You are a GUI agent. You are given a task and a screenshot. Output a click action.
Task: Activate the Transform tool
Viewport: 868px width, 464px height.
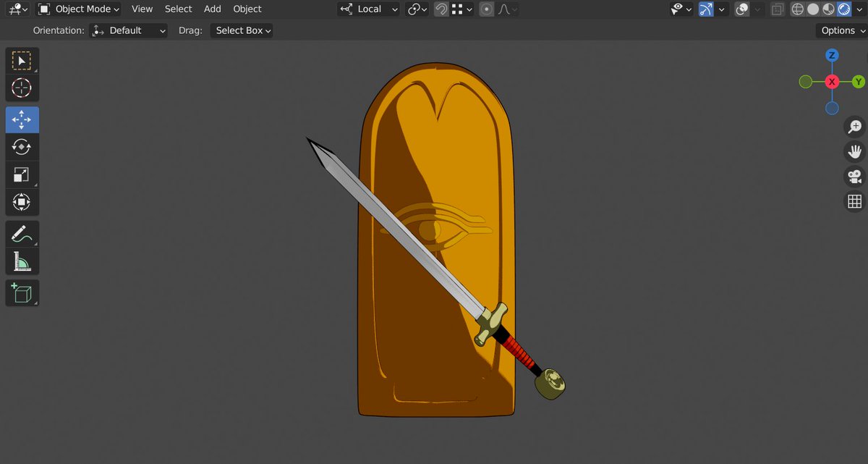tap(22, 202)
